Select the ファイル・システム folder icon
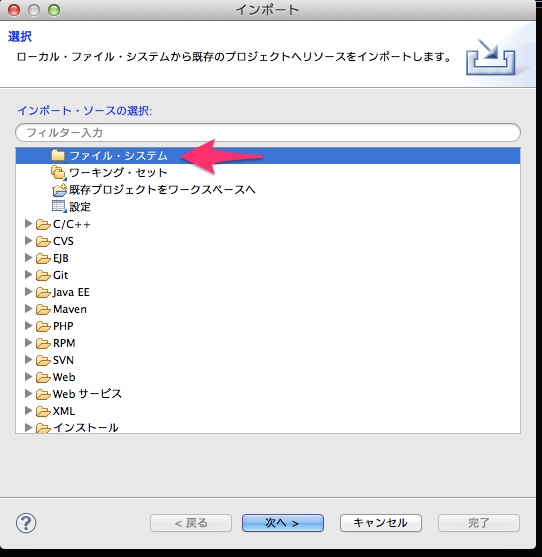Viewport: 542px width, 557px height. (58, 155)
